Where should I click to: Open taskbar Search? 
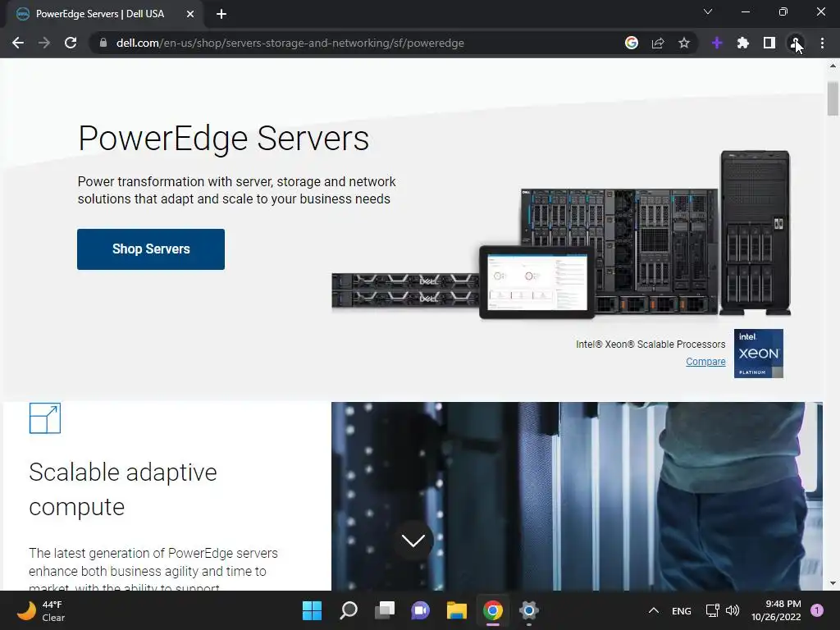point(348,610)
